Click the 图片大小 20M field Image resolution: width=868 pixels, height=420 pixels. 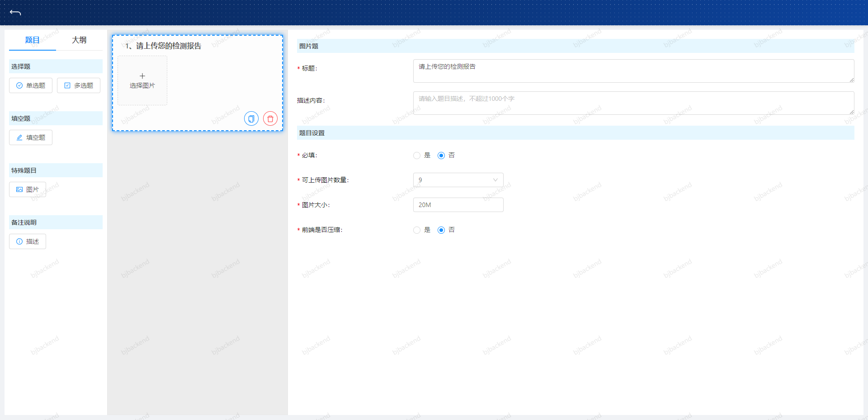(458, 205)
